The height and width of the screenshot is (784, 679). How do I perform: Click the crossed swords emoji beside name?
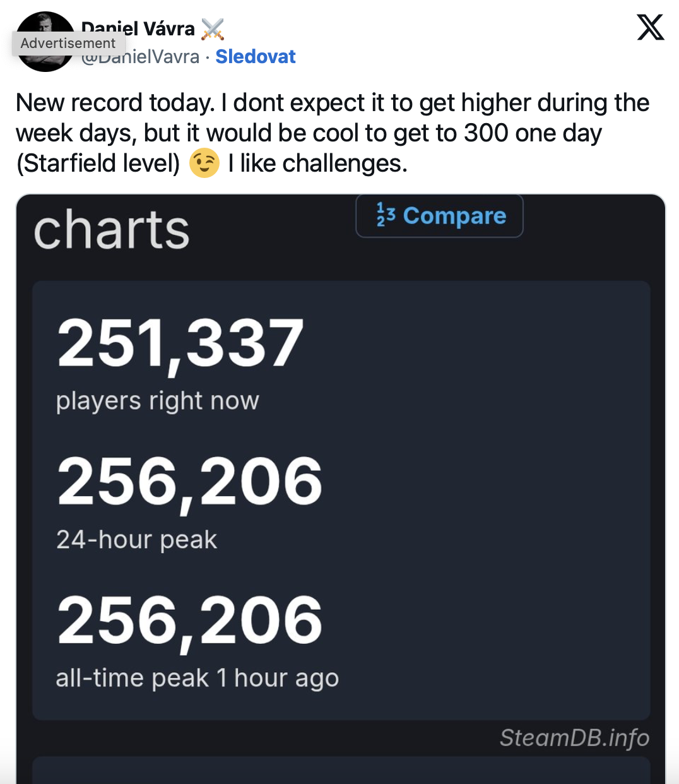(x=213, y=29)
